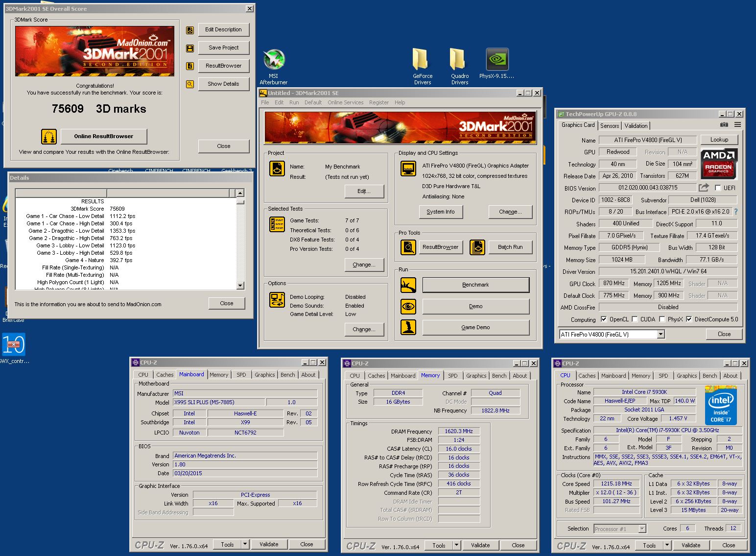Click the Online ResultBrowser people icon
756x556 pixels.
(48, 136)
